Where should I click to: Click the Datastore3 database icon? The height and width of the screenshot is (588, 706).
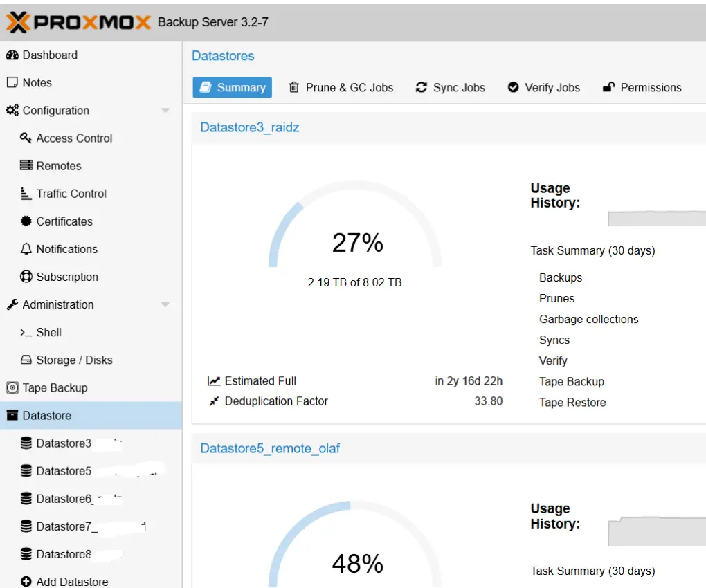point(26,443)
